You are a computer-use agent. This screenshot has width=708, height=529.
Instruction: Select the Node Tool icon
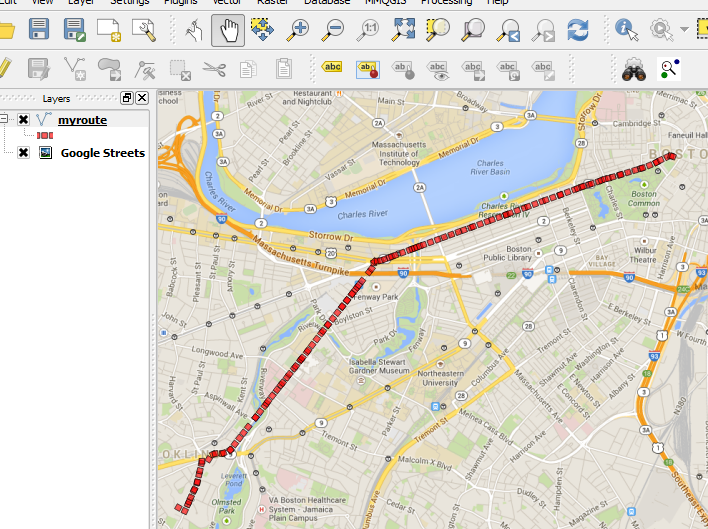click(x=144, y=70)
